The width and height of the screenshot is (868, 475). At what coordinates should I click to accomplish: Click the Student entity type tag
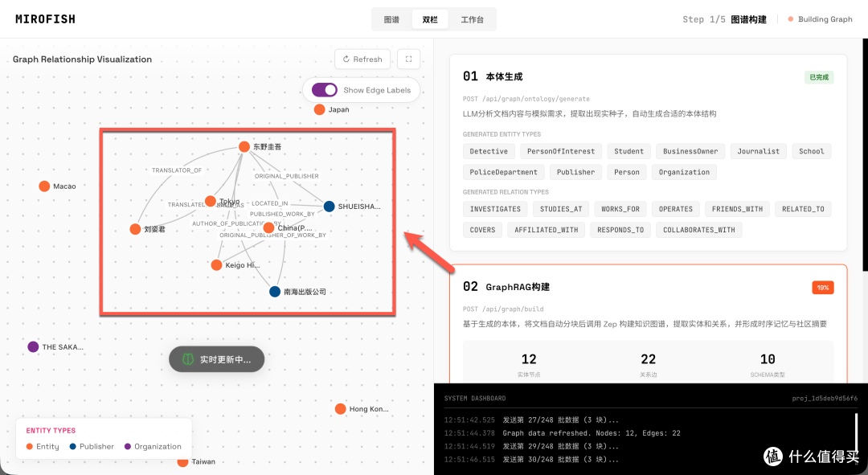628,151
